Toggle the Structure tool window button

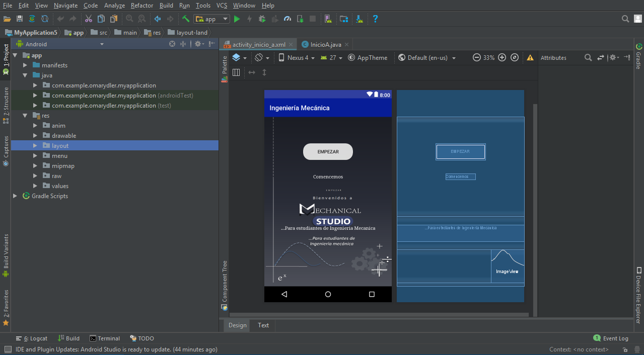pyautogui.click(x=6, y=105)
